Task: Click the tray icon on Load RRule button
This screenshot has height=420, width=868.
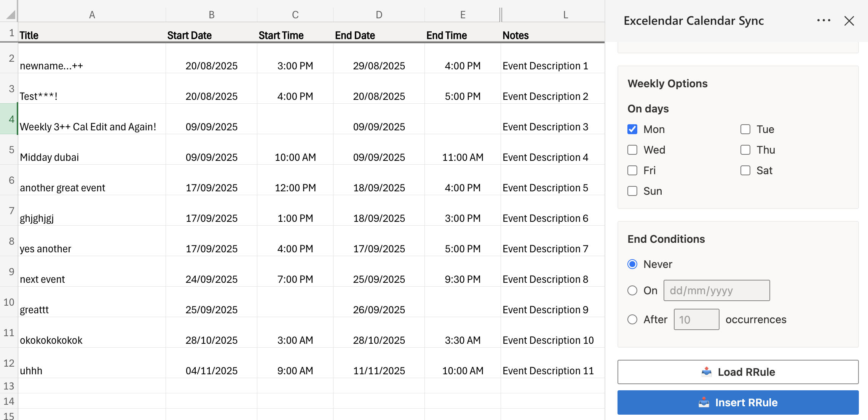Action: point(707,372)
